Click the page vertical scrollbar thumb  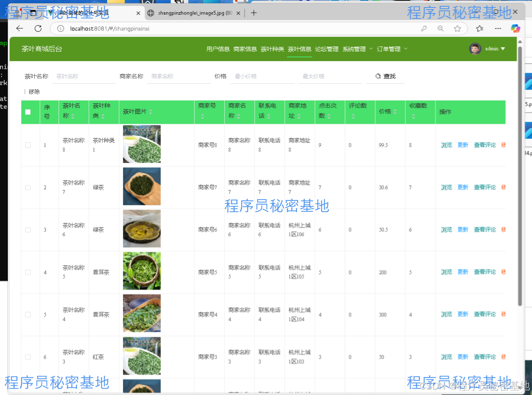(x=520, y=176)
